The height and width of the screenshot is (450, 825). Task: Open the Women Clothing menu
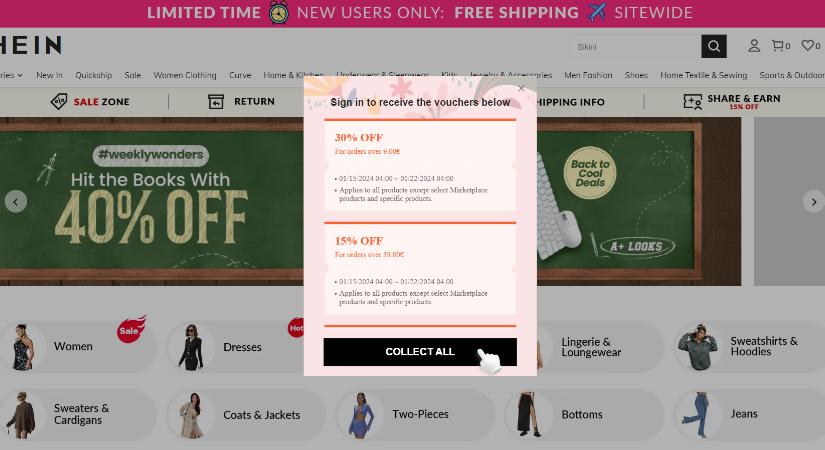(x=185, y=75)
